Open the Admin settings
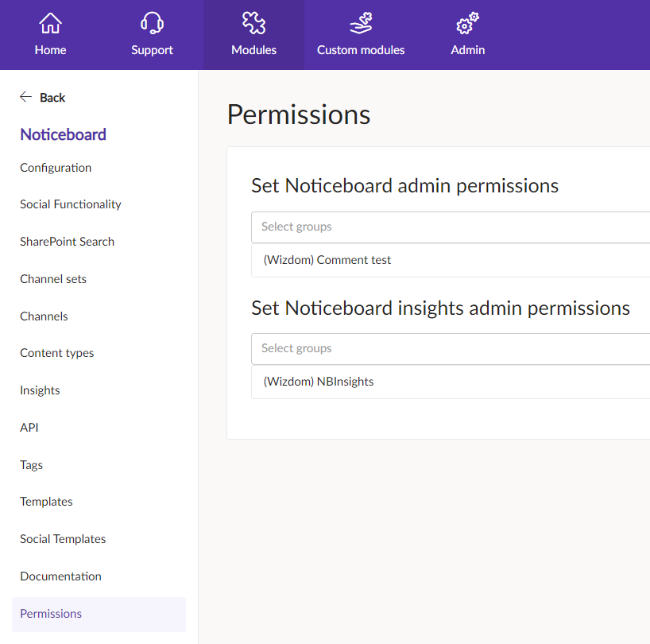The width and height of the screenshot is (650, 644). 467,35
